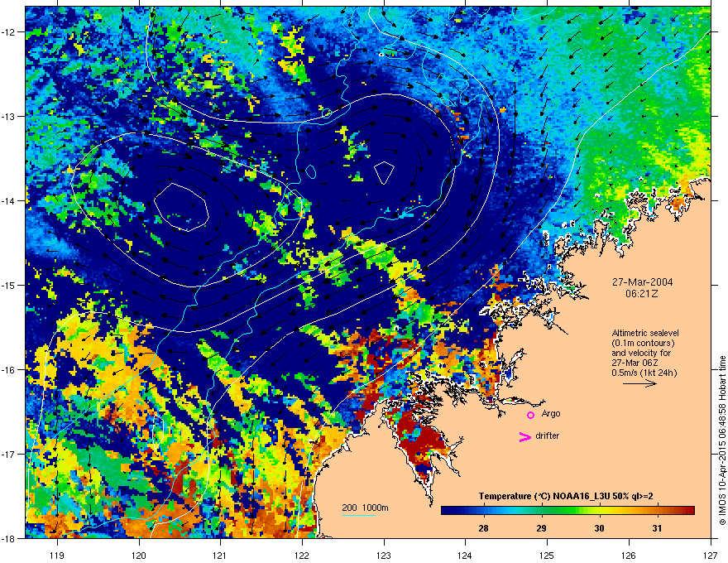728x563 pixels.
Task: Click the longitude 122 axis label
Action: [302, 555]
